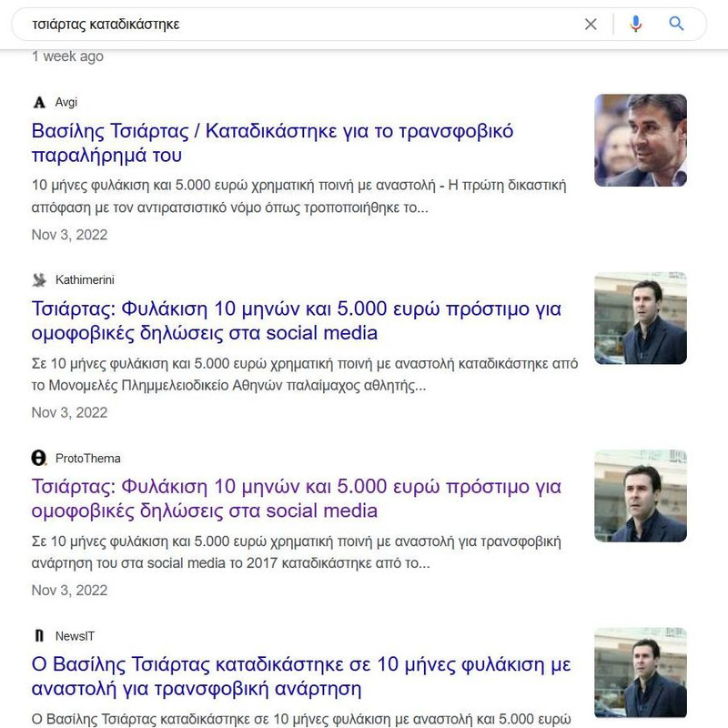This screenshot has width=728, height=728.
Task: Click the NewsIT source favicon
Action: (39, 635)
